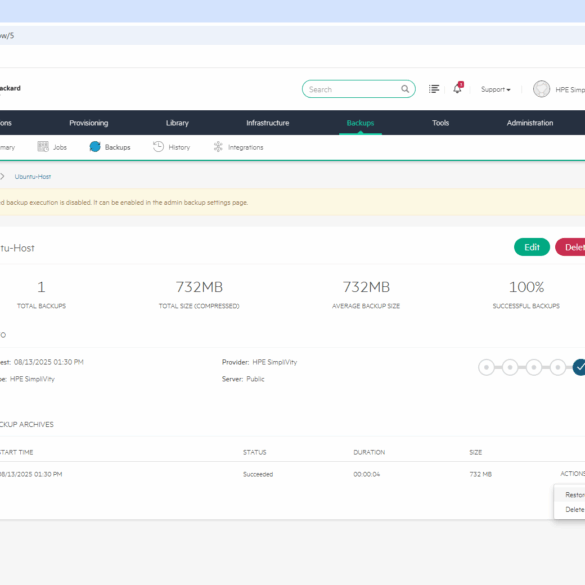Follow the Ubuntu-Host breadcrumb link
585x585 pixels.
point(33,176)
